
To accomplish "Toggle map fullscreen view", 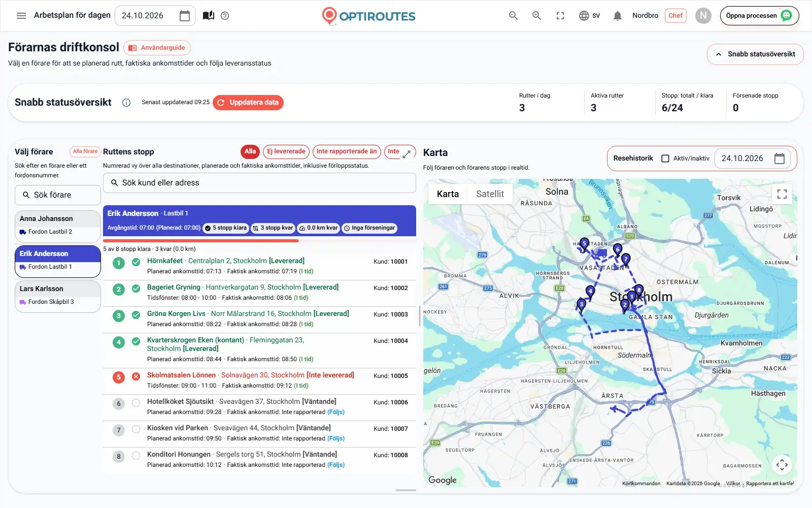I will (x=782, y=194).
